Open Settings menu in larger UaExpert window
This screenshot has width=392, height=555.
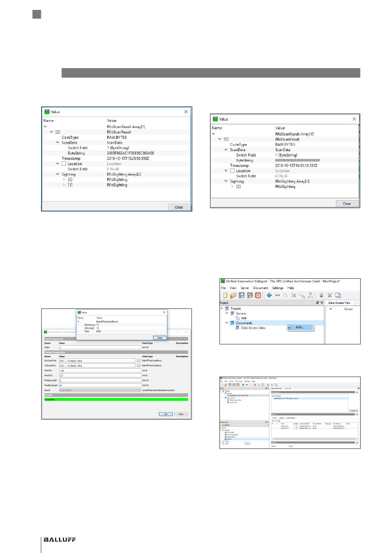tap(278, 288)
